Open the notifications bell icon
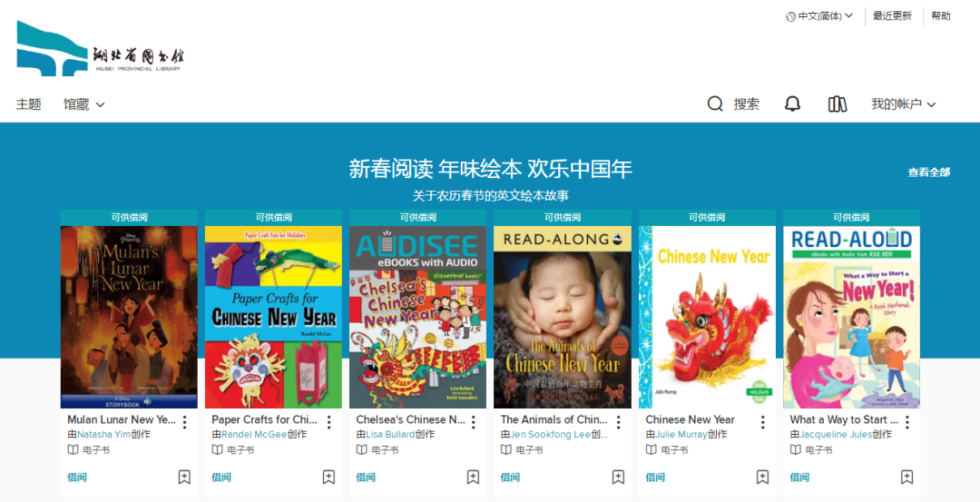The width and height of the screenshot is (980, 502). coord(792,103)
